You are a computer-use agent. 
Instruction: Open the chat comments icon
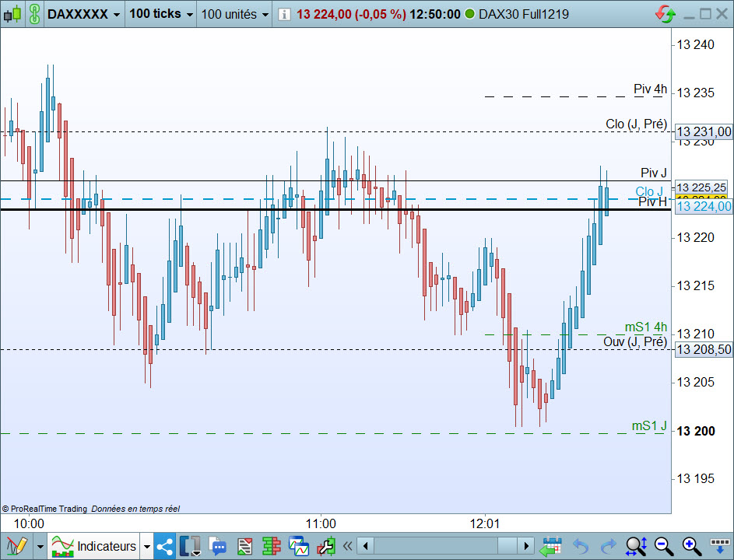218,546
